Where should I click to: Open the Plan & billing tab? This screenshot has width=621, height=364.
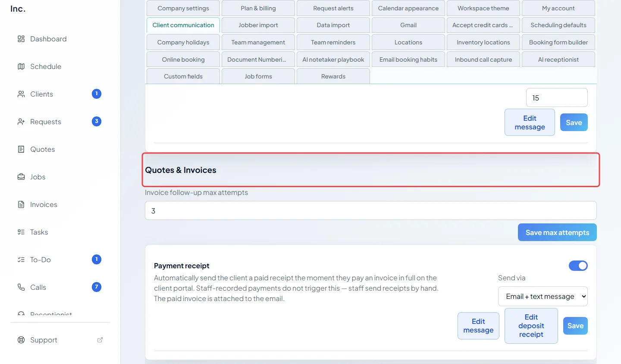258,8
